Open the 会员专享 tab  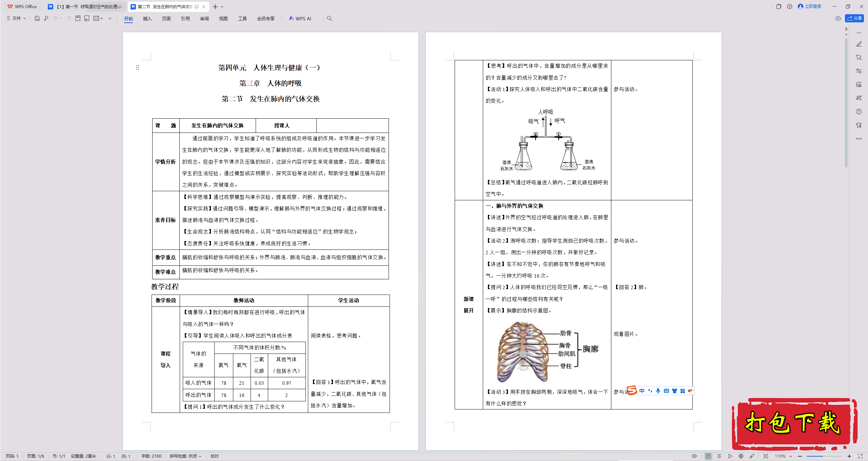(x=265, y=19)
